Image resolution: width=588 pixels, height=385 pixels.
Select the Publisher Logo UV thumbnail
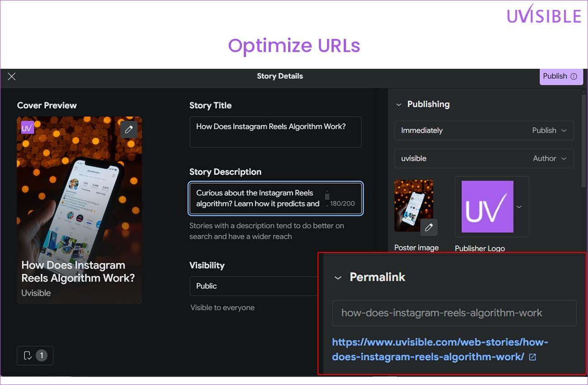[488, 207]
